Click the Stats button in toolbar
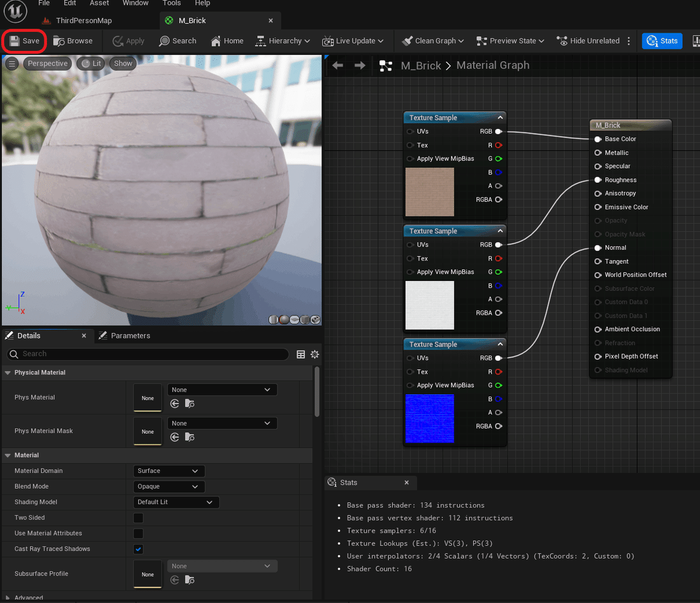 (x=662, y=41)
